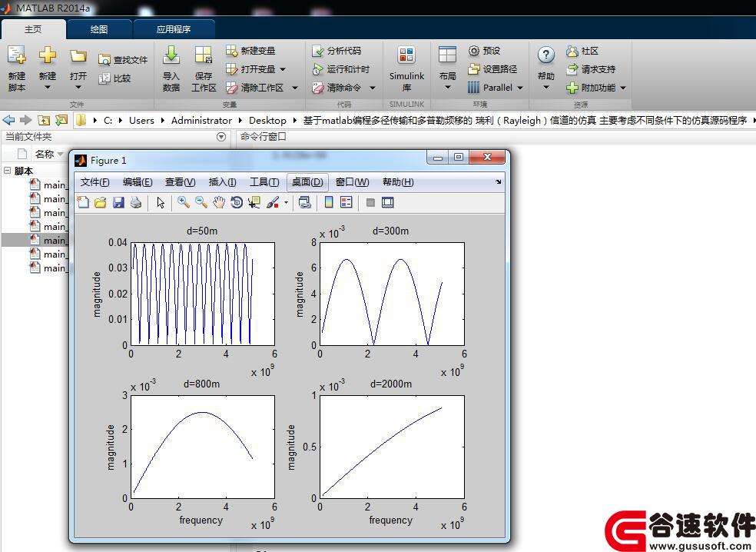756x552 pixels.
Task: Click the Help (帮助) question mark icon
Action: point(545,55)
